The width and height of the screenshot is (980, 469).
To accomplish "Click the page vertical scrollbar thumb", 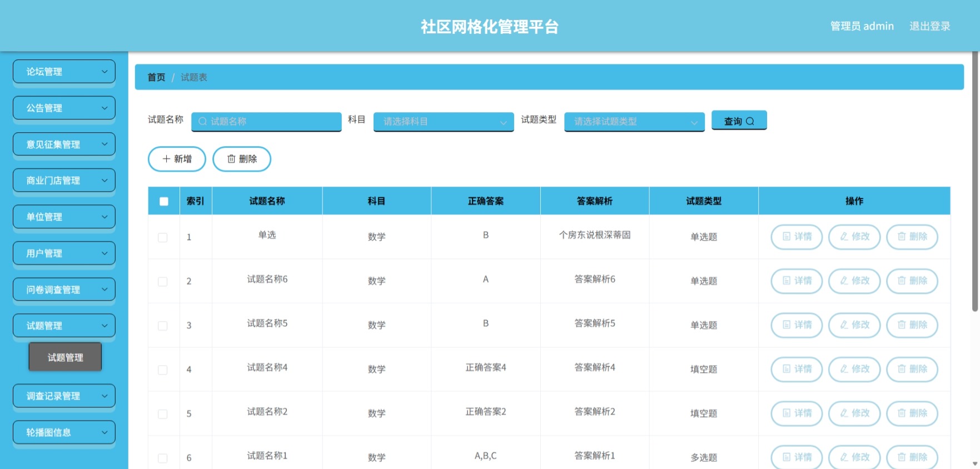I will coord(976,181).
